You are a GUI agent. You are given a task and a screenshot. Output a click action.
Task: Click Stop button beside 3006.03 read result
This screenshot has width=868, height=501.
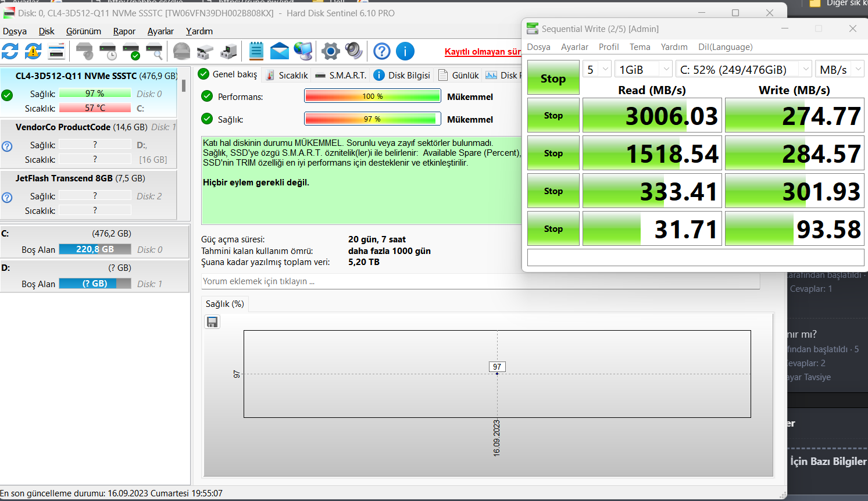tap(553, 115)
